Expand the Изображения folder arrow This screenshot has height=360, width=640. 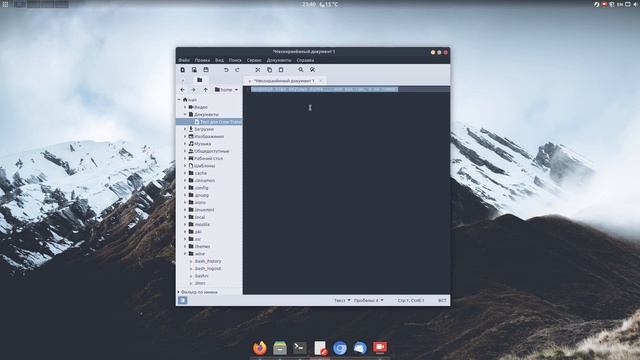coord(185,136)
